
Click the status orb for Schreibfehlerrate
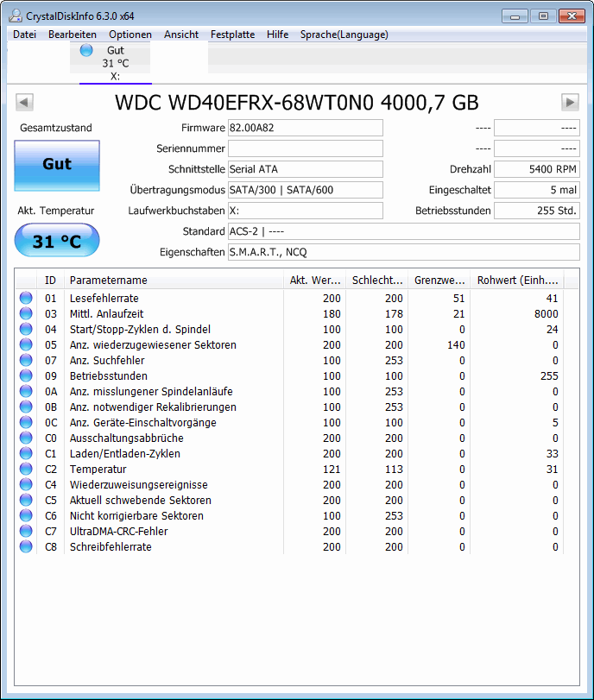click(x=26, y=546)
